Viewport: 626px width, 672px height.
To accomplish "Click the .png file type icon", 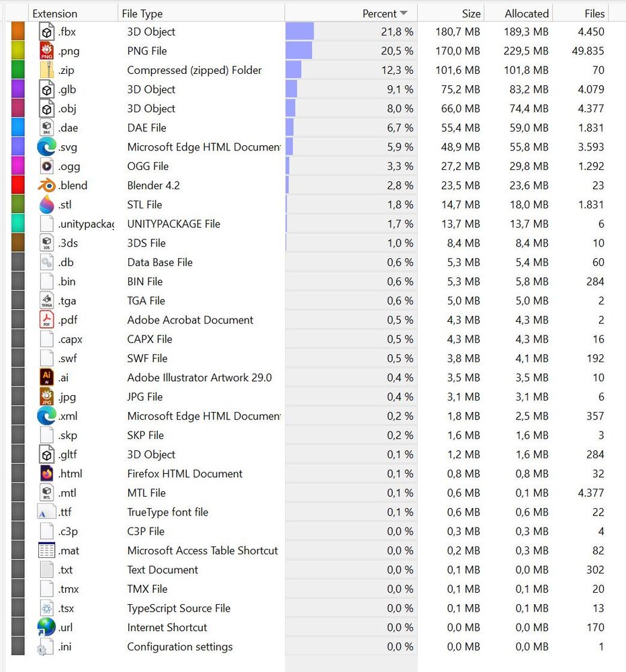I will click(47, 50).
